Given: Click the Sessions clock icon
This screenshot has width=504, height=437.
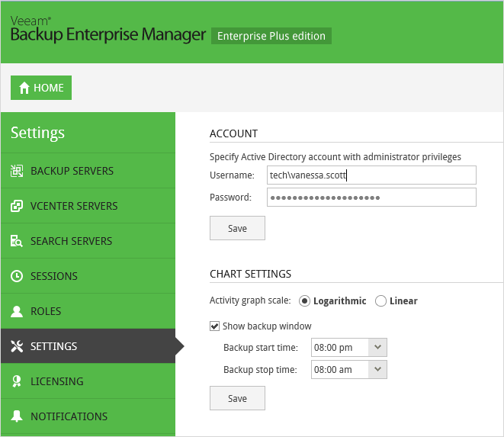Looking at the screenshot, I should click(17, 276).
